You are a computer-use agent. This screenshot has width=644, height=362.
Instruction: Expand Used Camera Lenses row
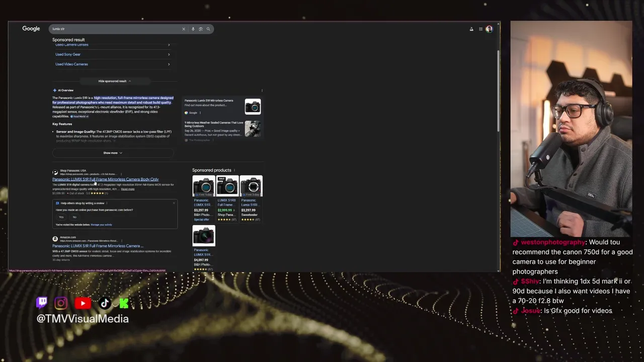click(113, 45)
